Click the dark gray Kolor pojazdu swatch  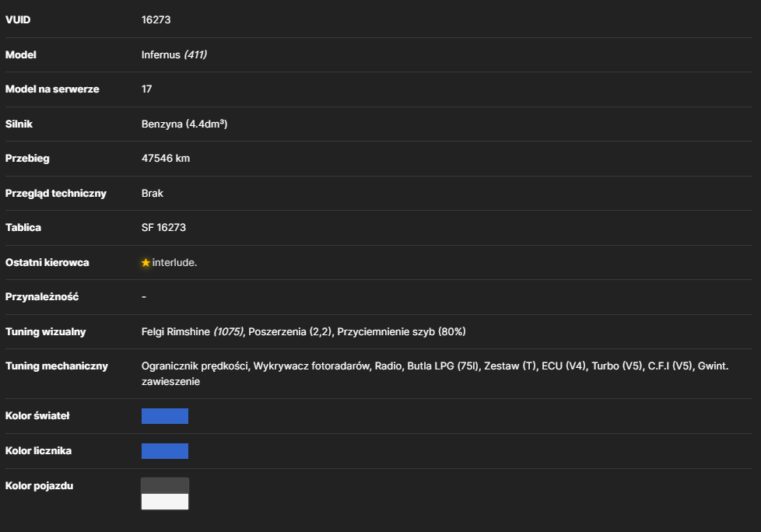pos(164,485)
